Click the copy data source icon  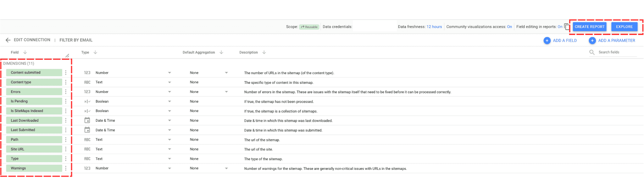point(567,27)
